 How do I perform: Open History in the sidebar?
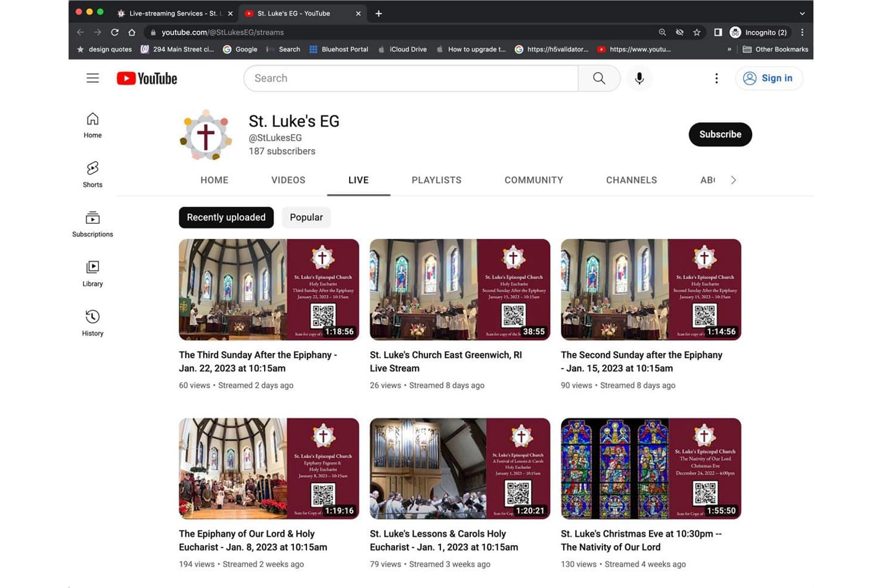coord(92,323)
